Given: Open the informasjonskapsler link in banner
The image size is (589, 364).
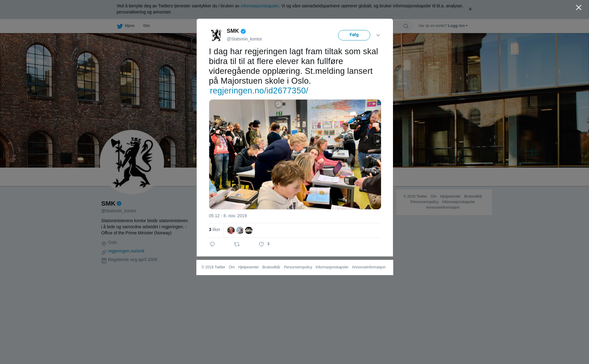Looking at the screenshot, I should 260,6.
